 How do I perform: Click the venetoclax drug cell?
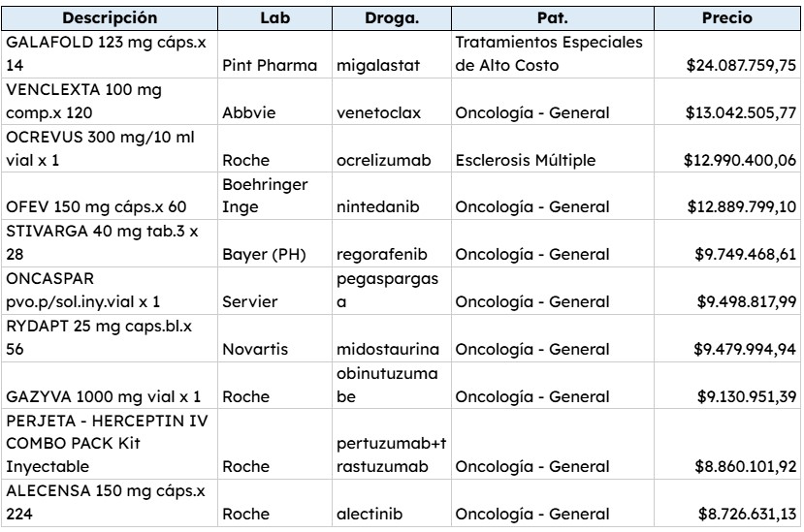tap(380, 112)
